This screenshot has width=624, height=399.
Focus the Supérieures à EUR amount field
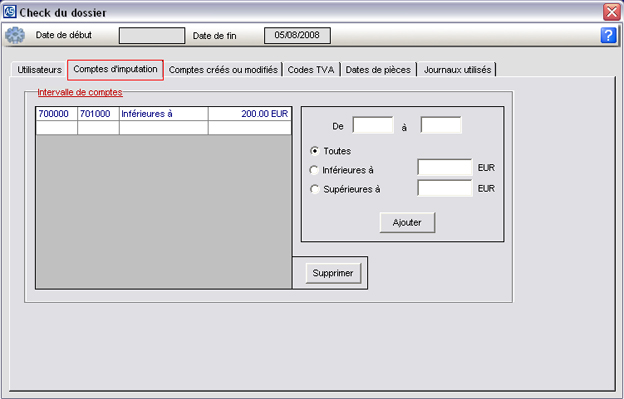click(x=445, y=188)
